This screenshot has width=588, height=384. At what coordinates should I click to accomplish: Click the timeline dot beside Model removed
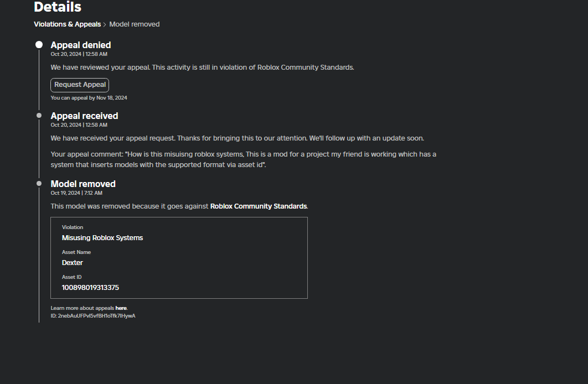tap(39, 183)
